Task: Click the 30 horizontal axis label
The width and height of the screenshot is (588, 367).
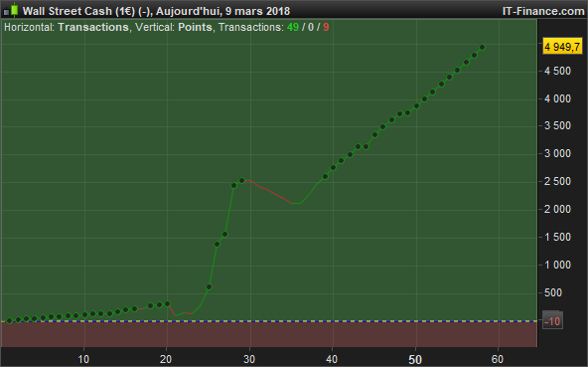Action: (249, 359)
